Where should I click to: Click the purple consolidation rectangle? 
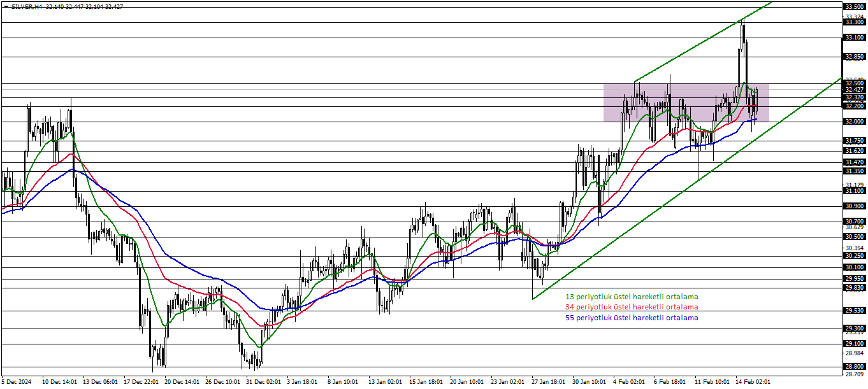point(686,103)
